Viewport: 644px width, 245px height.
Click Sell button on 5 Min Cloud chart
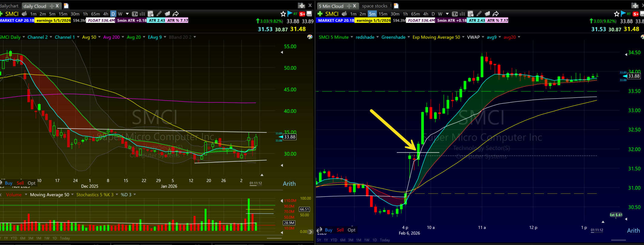click(340, 230)
